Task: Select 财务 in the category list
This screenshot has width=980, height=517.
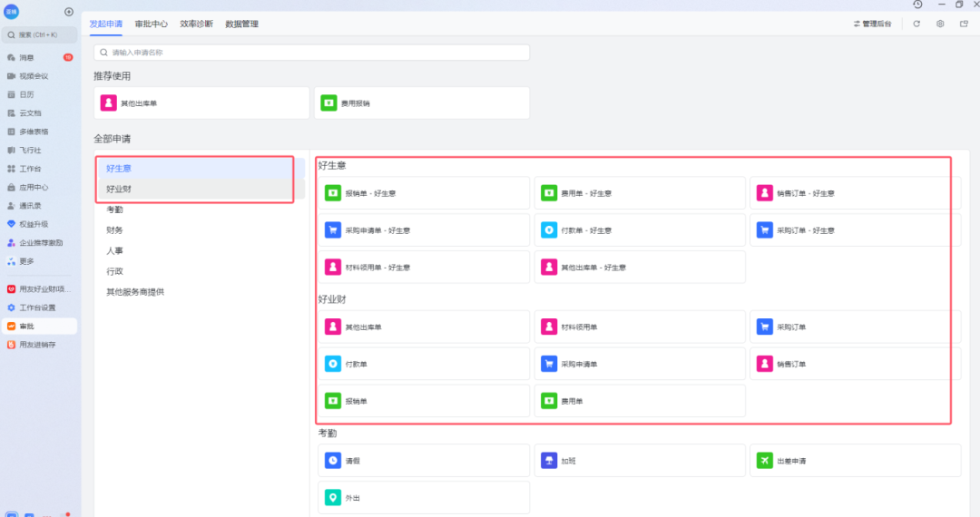Action: point(201,230)
